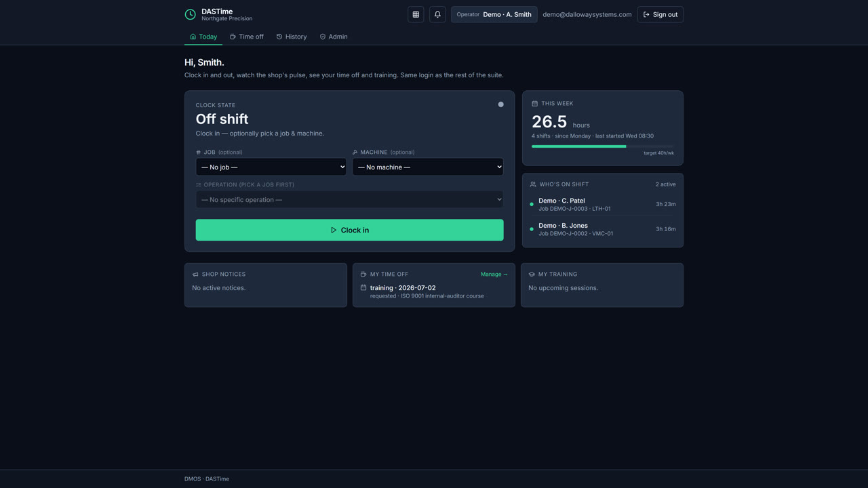Click the Who's On Shift people icon
The width and height of the screenshot is (868, 488).
pyautogui.click(x=533, y=184)
